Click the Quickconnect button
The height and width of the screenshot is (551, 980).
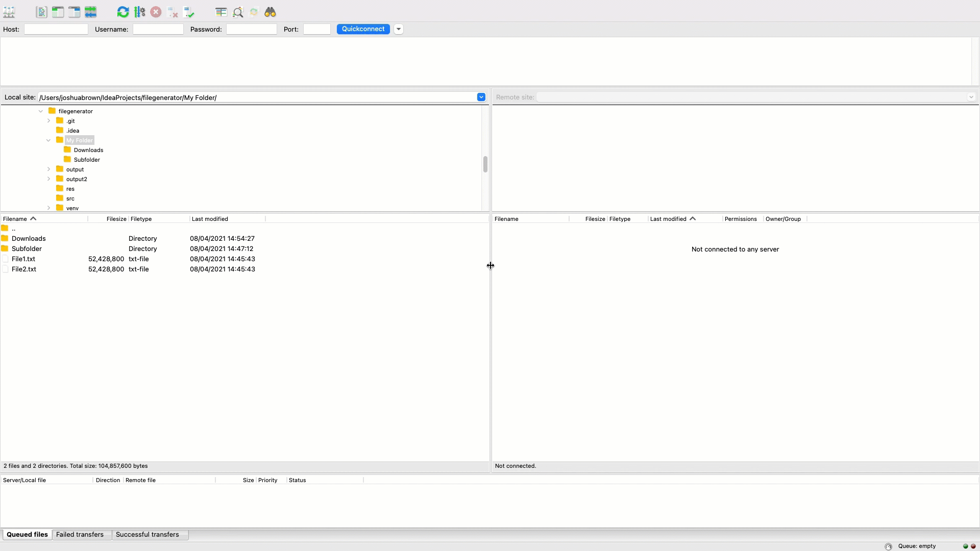click(x=363, y=29)
